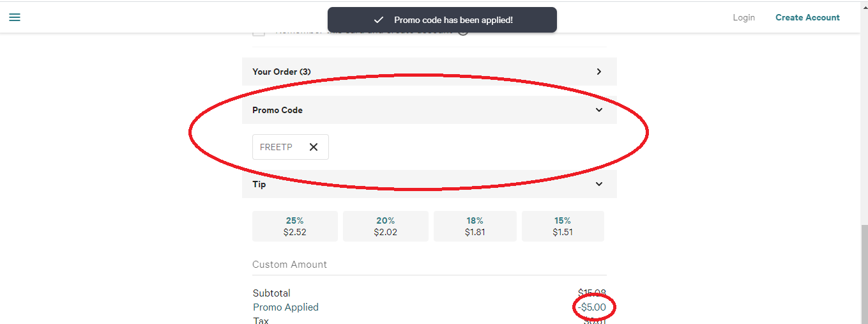
Task: Select the 15% tip of $1.51
Action: click(563, 226)
